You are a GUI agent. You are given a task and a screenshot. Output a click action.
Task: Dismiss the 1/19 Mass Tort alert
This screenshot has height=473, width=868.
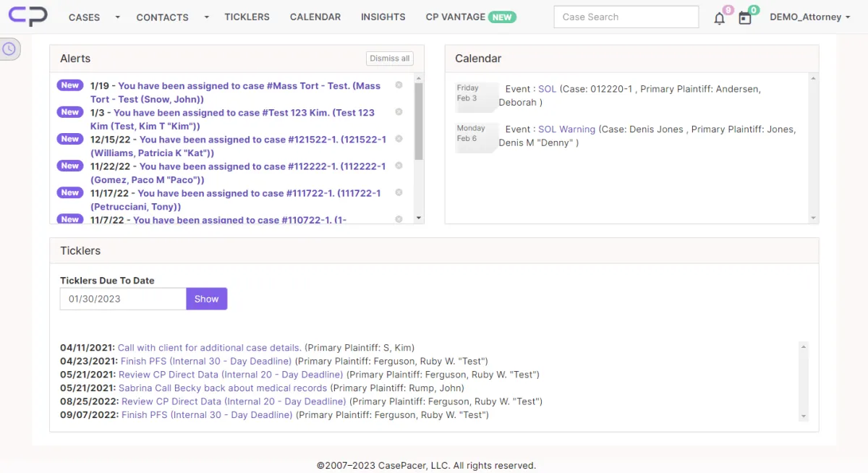(x=399, y=85)
